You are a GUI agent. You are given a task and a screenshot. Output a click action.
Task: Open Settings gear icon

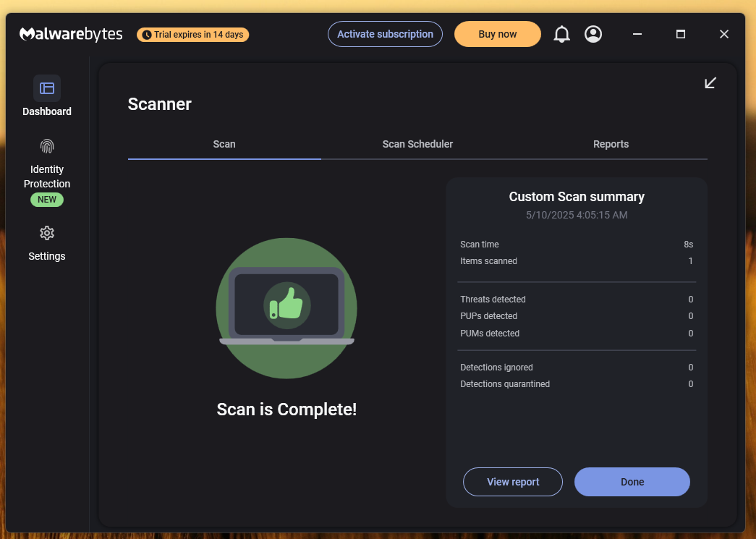(47, 234)
